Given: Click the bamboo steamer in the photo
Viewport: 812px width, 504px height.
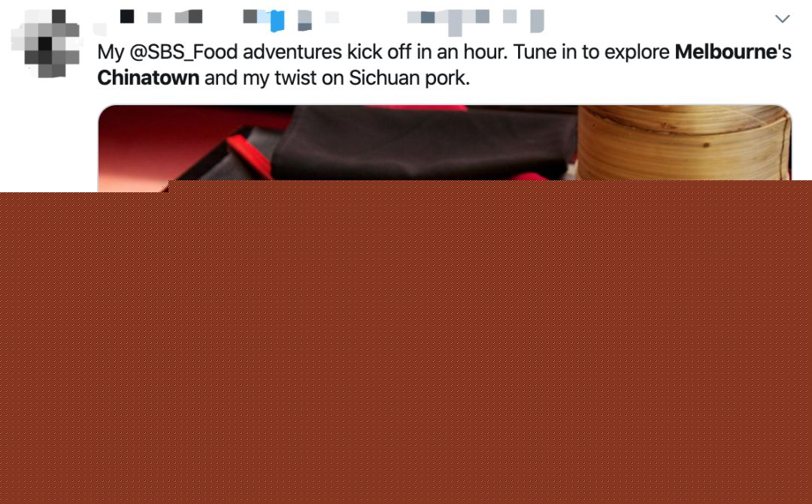Looking at the screenshot, I should tap(684, 143).
